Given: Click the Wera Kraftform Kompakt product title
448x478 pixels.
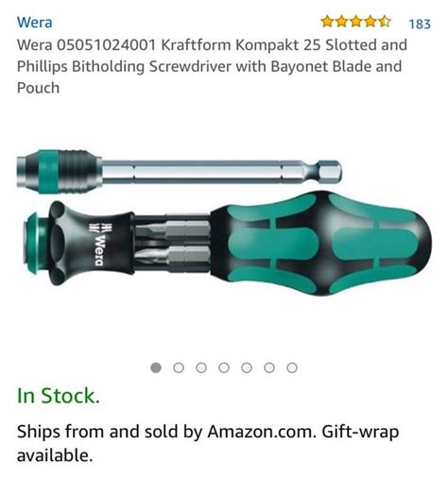Looking at the screenshot, I should [212, 66].
